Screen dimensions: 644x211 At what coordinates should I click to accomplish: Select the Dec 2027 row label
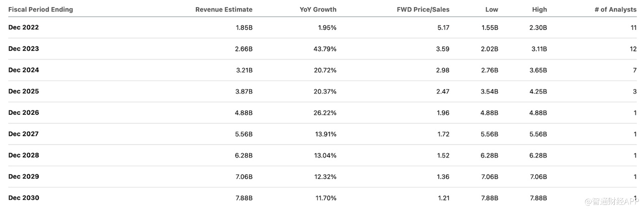[x=24, y=134]
